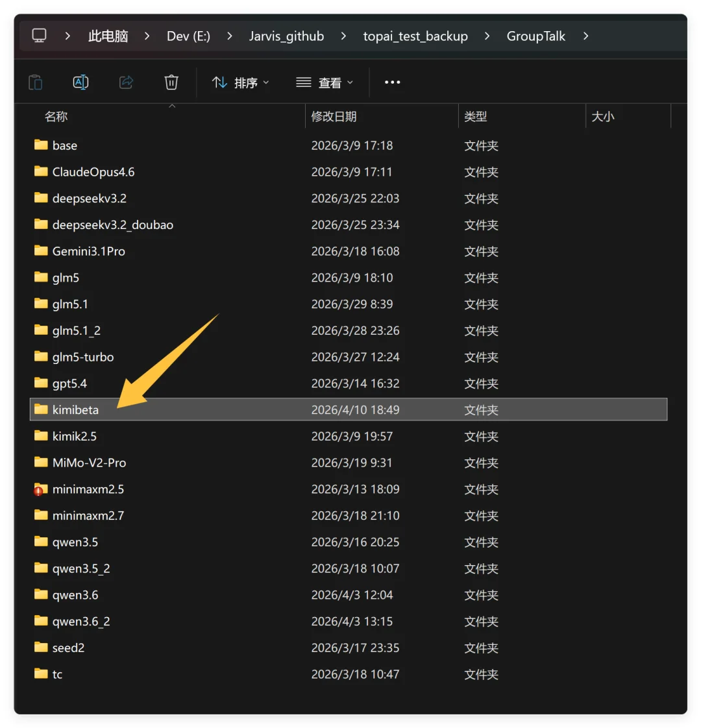This screenshot has width=701, height=728.
Task: Expand the chevron after GroupTalk in path
Action: (x=585, y=36)
